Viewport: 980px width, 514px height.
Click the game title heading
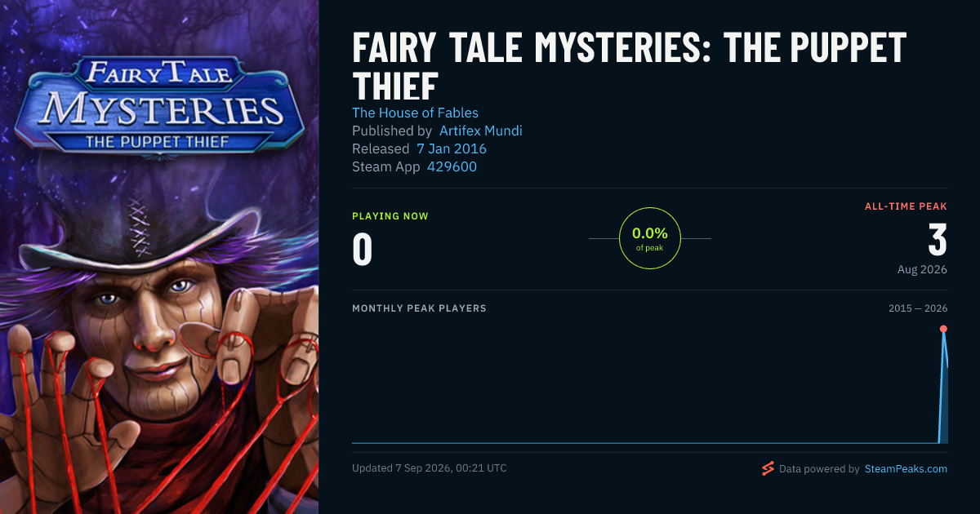(629, 67)
